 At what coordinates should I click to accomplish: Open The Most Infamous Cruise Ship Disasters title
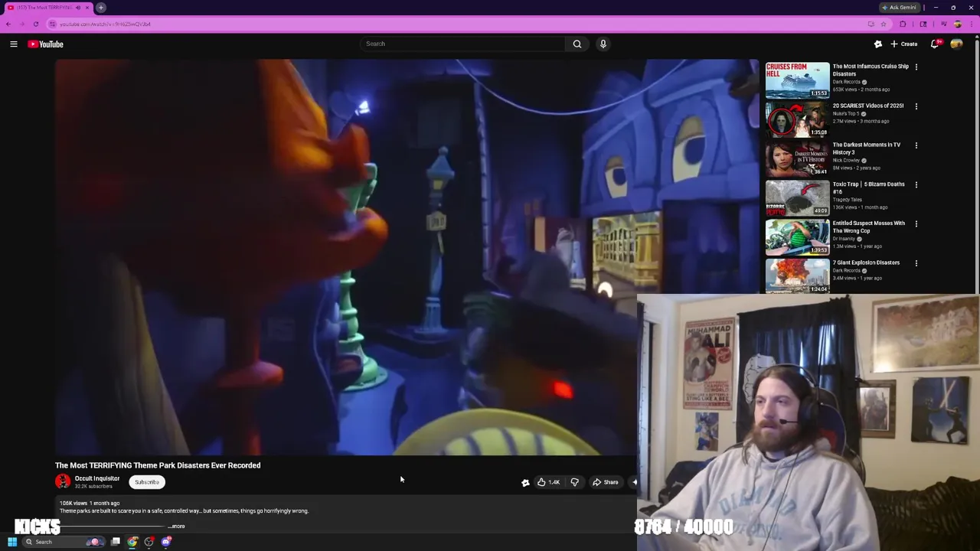tap(871, 70)
